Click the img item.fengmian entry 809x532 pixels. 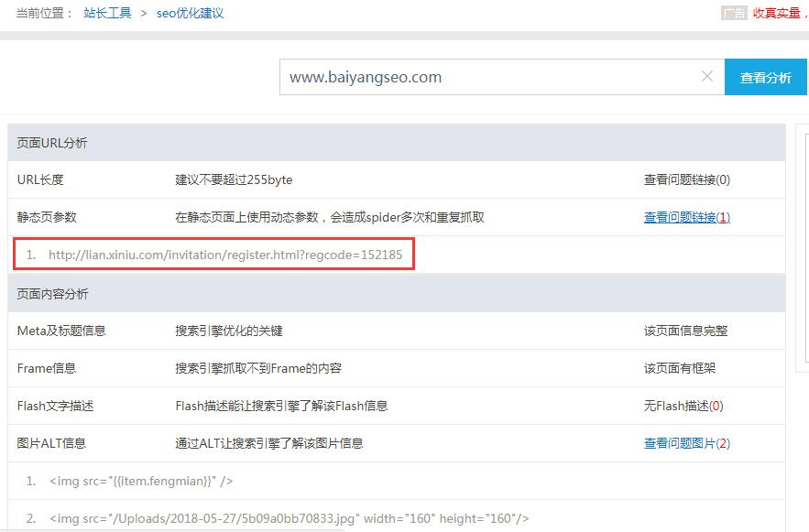point(141,481)
